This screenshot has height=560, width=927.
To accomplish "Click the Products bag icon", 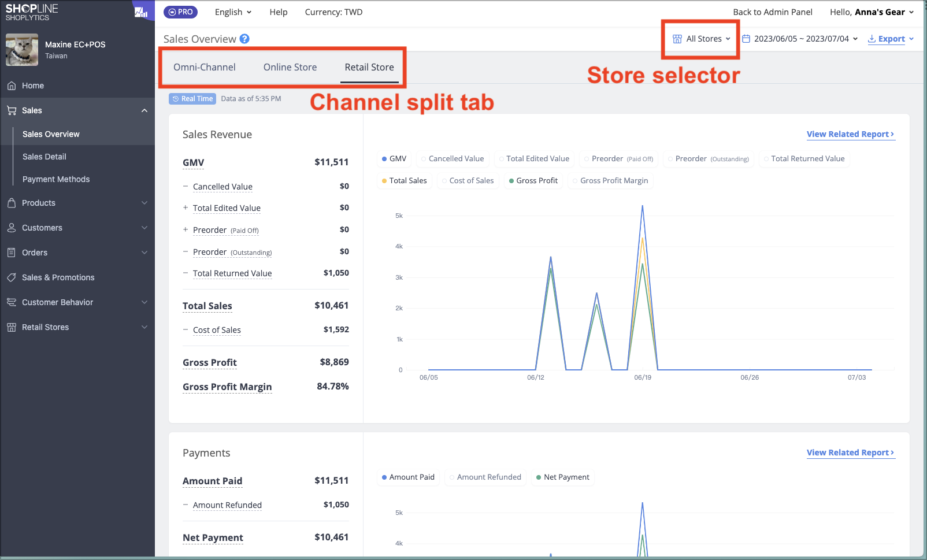I will 12,203.
